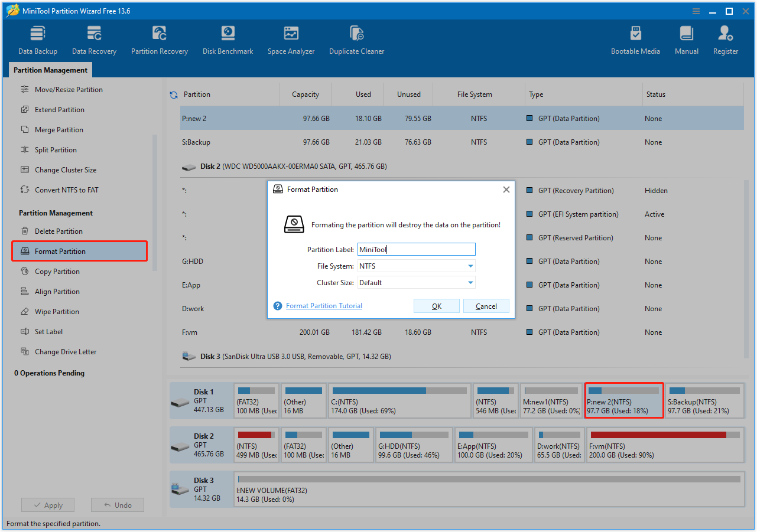The height and width of the screenshot is (532, 757).
Task: Select the GPT (Recovery Partition) row
Action: tap(462, 191)
